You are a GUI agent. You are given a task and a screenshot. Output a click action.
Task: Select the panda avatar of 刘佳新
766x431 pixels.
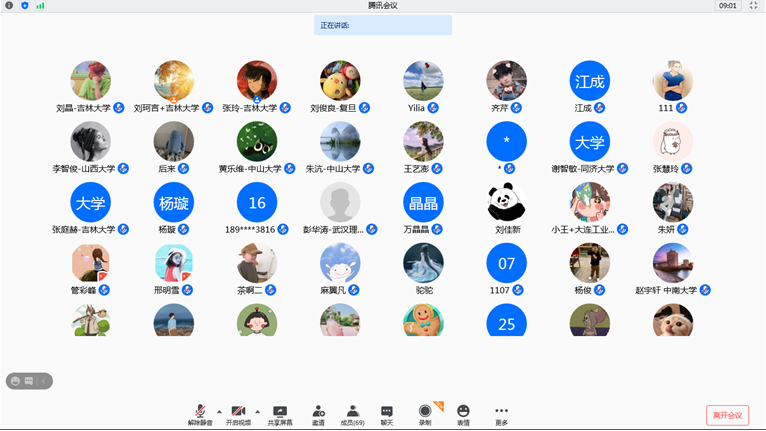click(507, 203)
